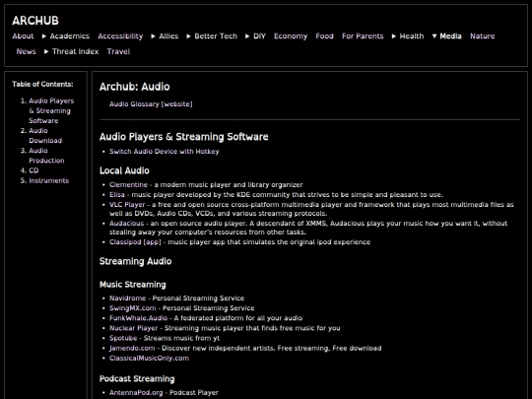Click the Threat Index menu label

point(75,51)
